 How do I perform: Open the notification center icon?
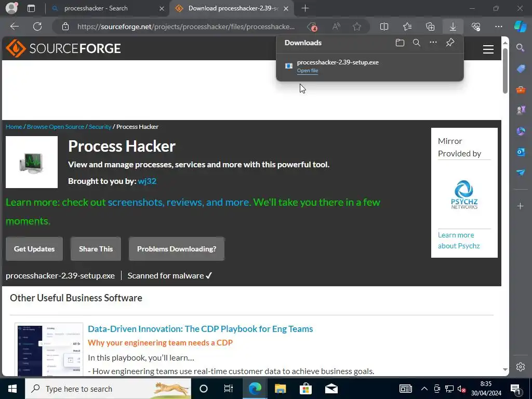click(x=515, y=389)
